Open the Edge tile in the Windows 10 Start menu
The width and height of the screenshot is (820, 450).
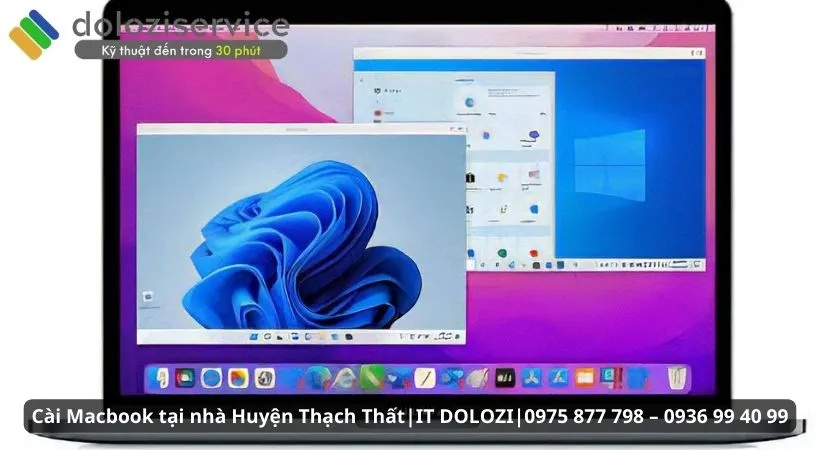[470, 102]
